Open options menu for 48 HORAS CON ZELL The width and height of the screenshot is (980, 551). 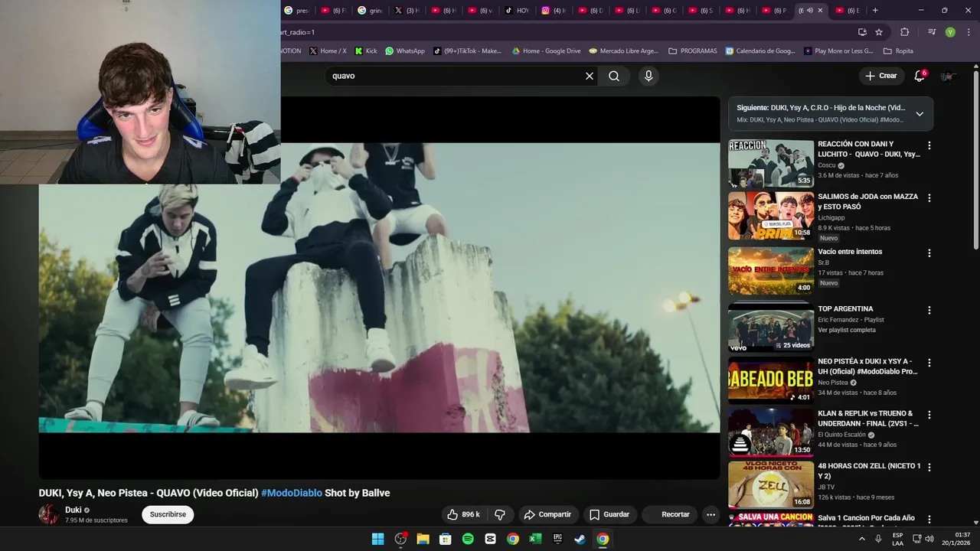click(x=929, y=467)
